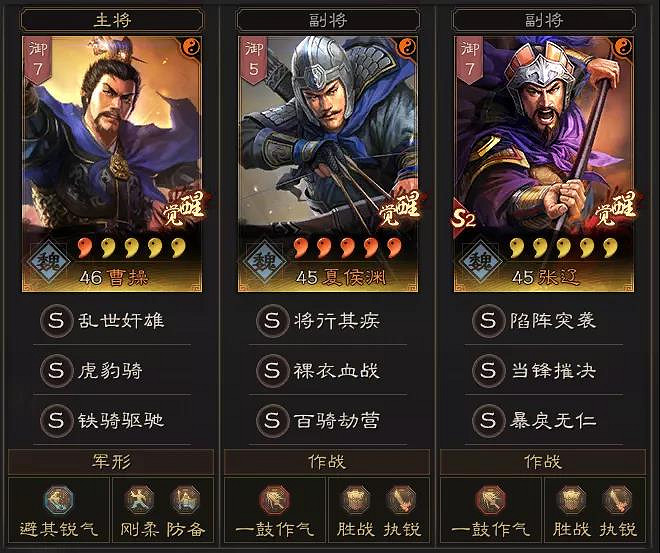Click 张辽's 执锐 icon
The image size is (660, 553).
coord(617,500)
